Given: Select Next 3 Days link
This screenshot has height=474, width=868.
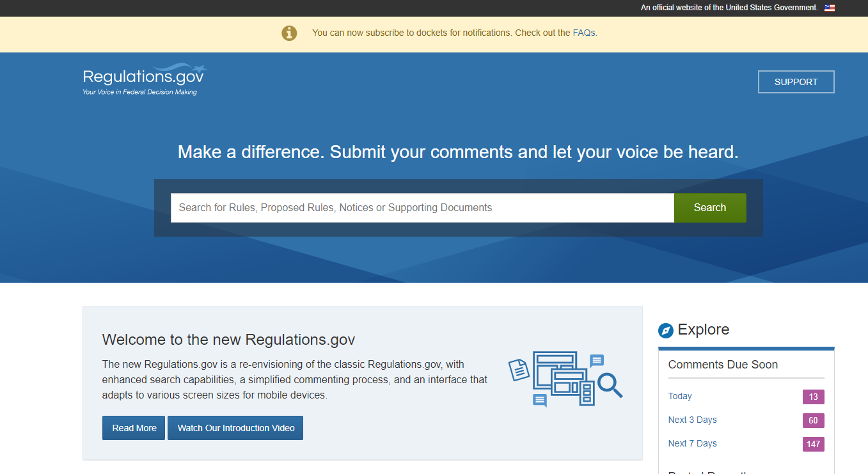Looking at the screenshot, I should (x=692, y=420).
